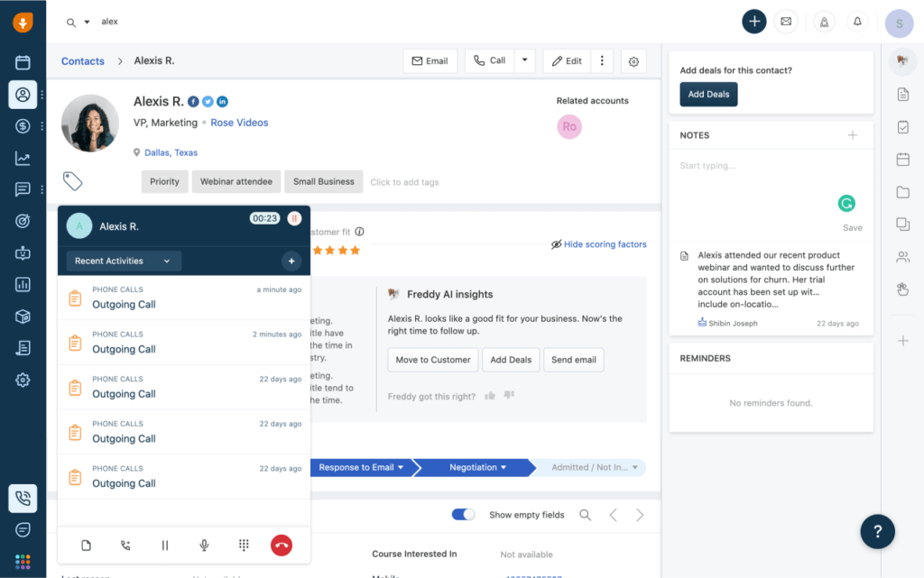Toggle the Show empty fields switch

[463, 515]
